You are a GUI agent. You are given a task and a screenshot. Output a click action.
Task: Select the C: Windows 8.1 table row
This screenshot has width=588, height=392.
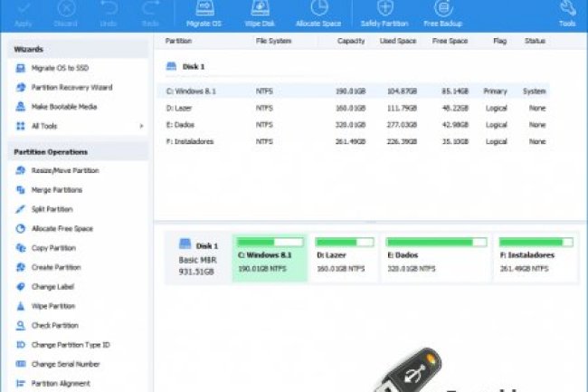click(353, 91)
